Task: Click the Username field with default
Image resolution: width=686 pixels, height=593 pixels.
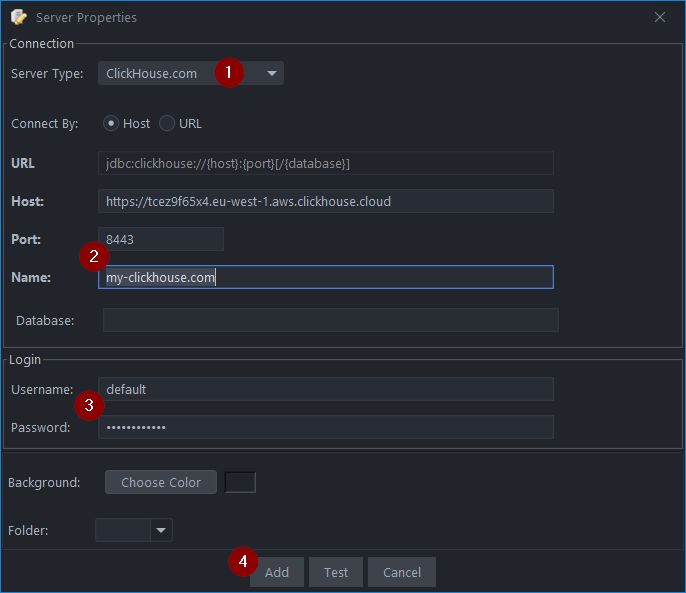Action: 326,389
